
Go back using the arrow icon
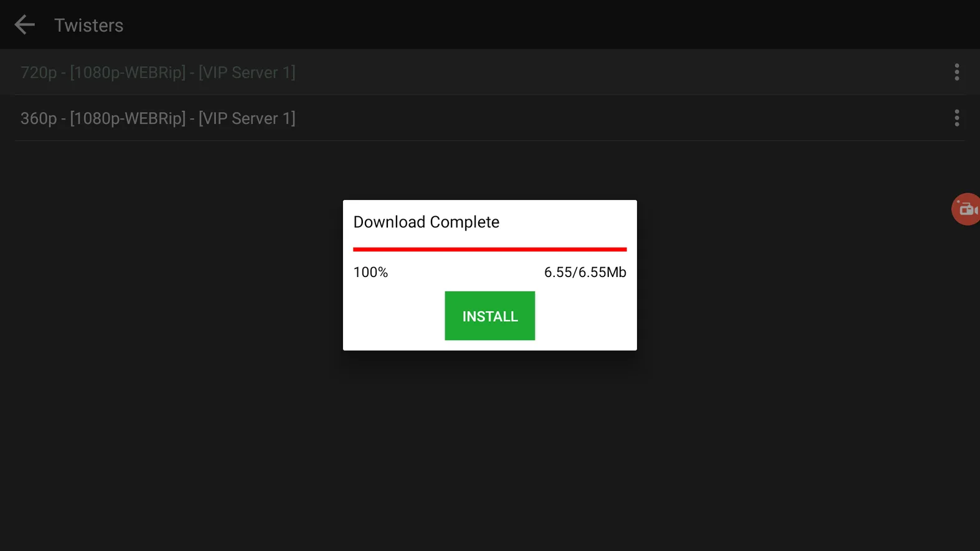click(24, 25)
